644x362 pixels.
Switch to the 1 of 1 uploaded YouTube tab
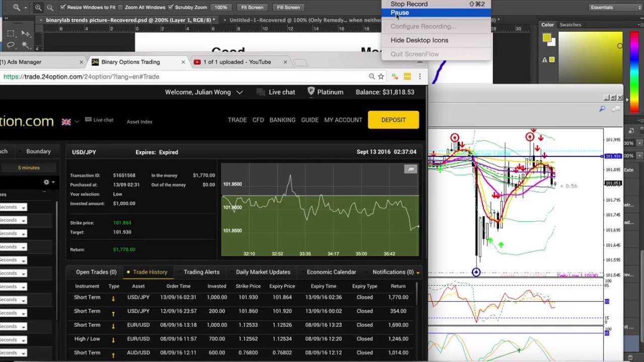[x=236, y=62]
